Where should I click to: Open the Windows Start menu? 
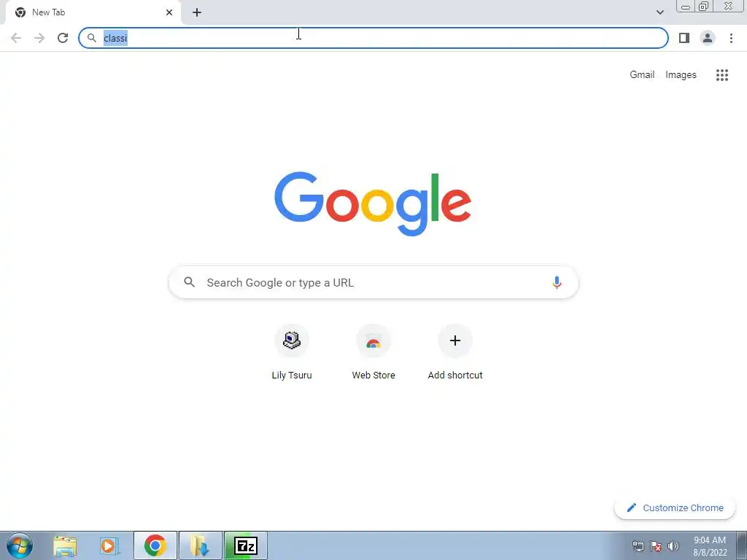(x=20, y=545)
